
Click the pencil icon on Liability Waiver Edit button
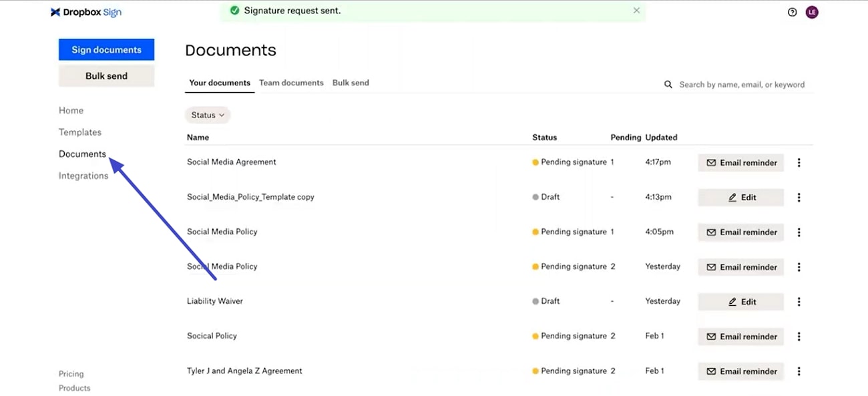(x=732, y=301)
